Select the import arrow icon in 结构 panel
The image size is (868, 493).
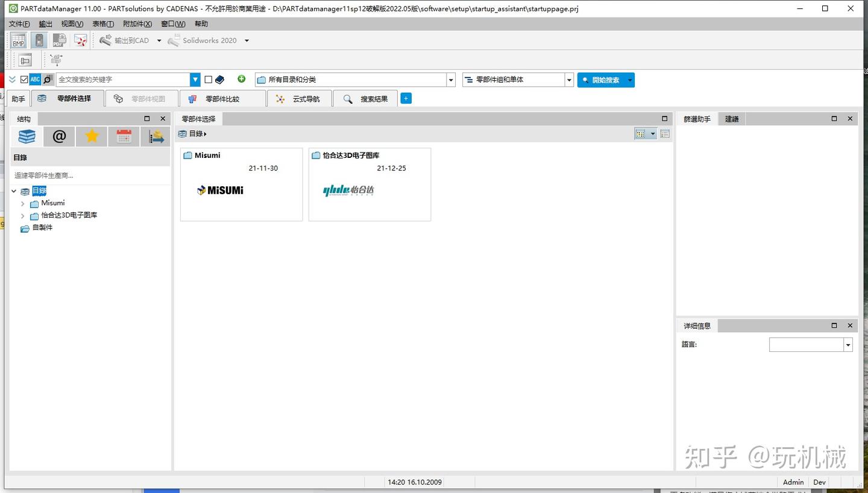click(156, 137)
